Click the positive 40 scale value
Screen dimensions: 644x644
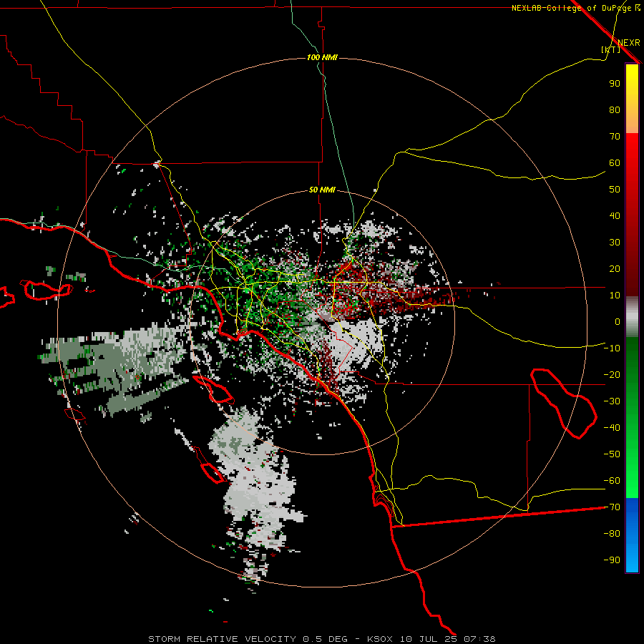click(x=615, y=215)
